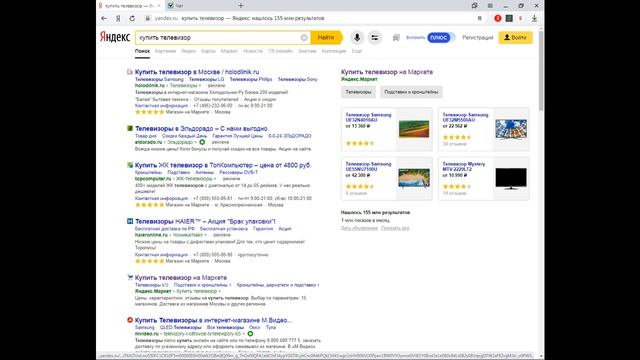Expand the topcomputer.ru result options arrow
This screenshot has height=360, width=640.
tap(216, 179)
